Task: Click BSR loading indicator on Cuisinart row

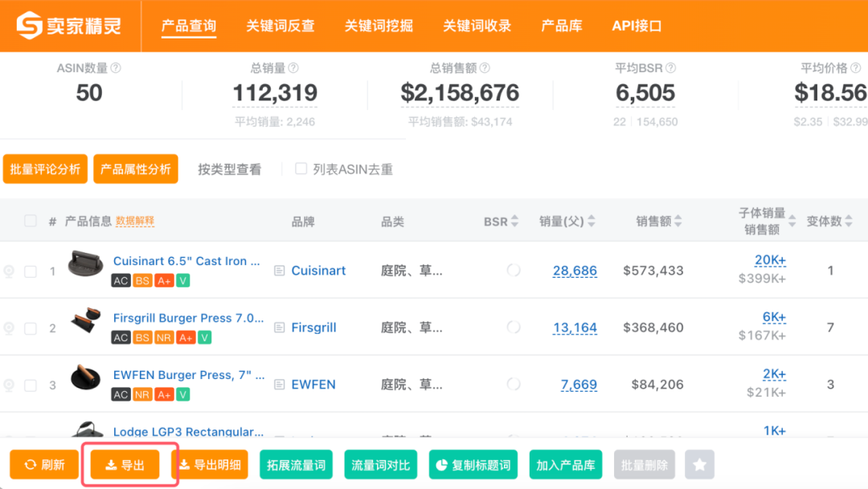Action: (x=513, y=270)
